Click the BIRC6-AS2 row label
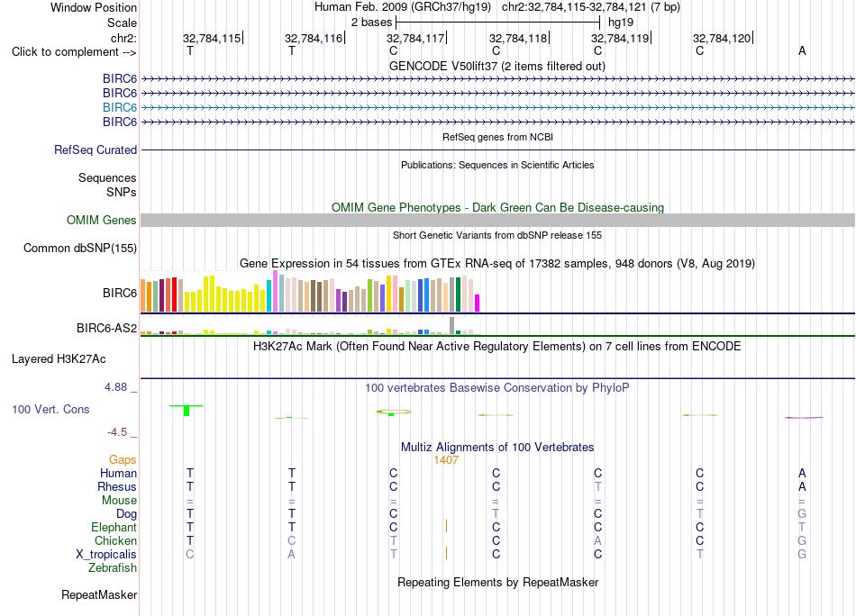856x616 pixels. (x=106, y=328)
